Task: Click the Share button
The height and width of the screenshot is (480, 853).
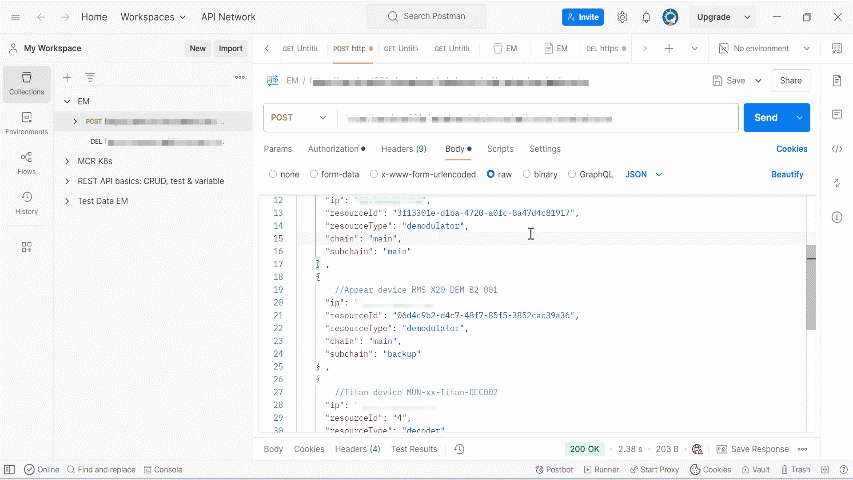Action: [x=790, y=81]
